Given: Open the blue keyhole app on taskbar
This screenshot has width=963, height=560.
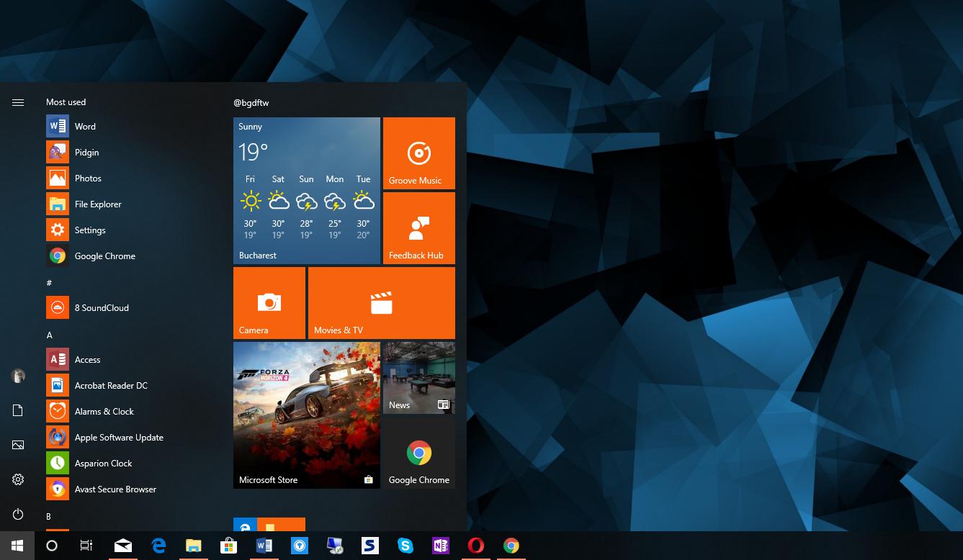Looking at the screenshot, I should (x=300, y=546).
